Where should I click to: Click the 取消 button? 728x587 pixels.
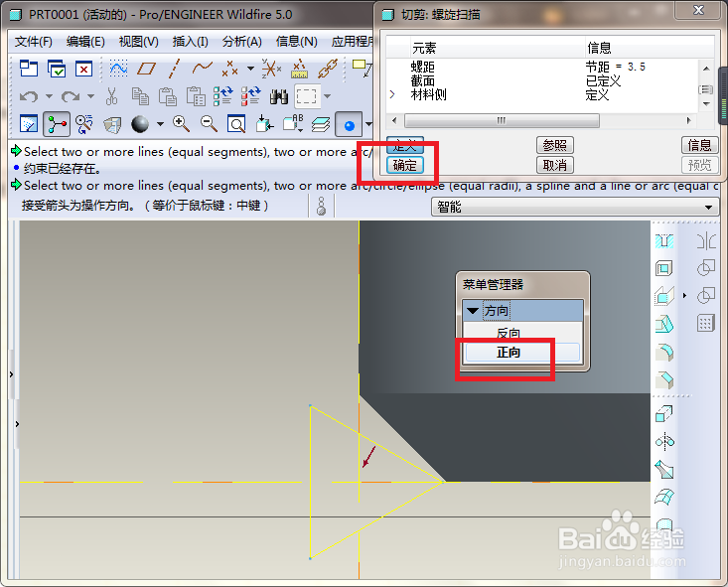click(x=555, y=165)
